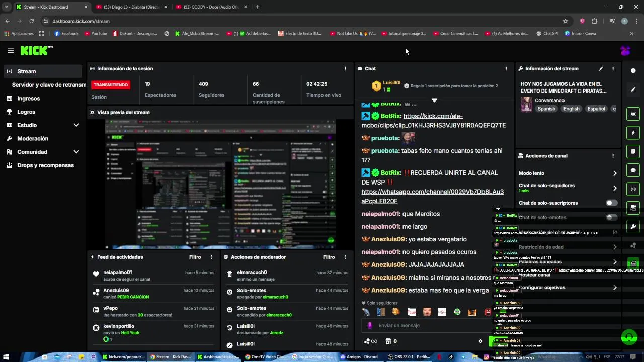644x362 pixels.
Task: Open the user avatar menu in Kick header
Action: [625, 51]
